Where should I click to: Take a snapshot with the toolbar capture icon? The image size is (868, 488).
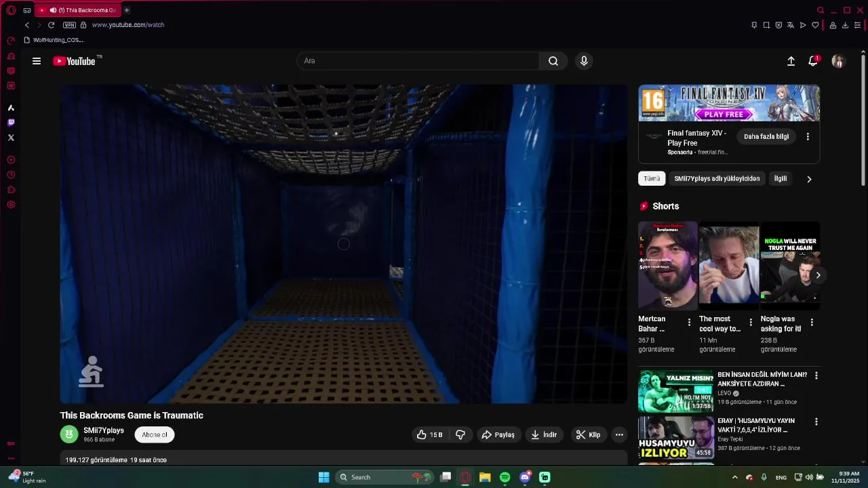point(766,25)
